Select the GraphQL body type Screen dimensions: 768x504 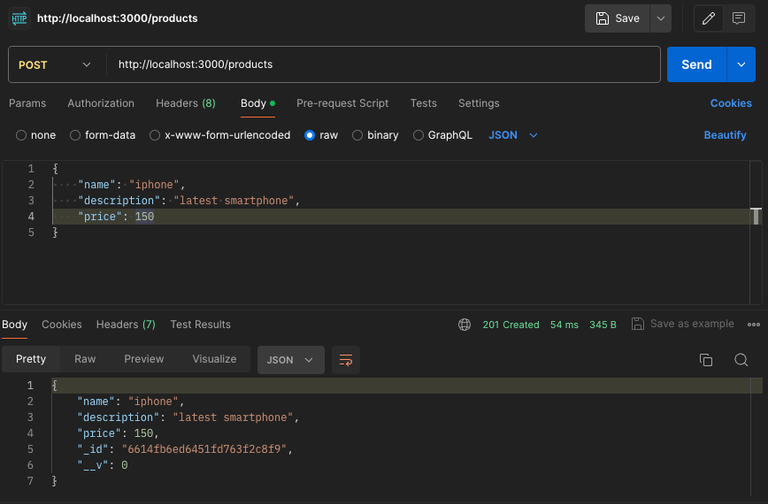pyautogui.click(x=443, y=135)
